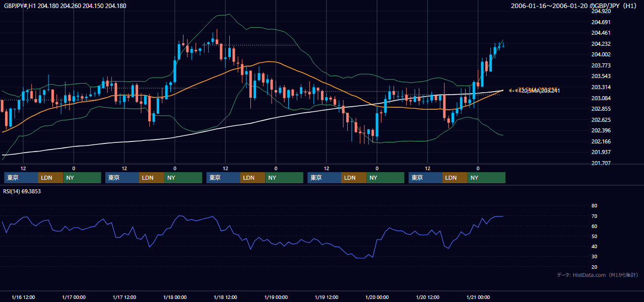
Task: Click the 1/17 12:00 date label
Action: 124,297
